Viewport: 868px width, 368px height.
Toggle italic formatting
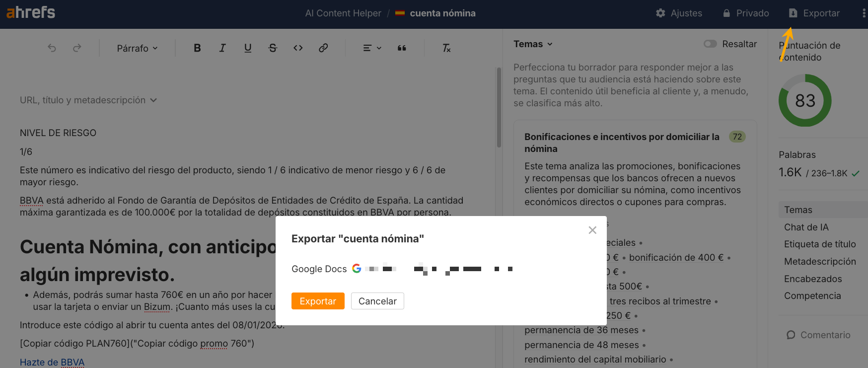222,48
